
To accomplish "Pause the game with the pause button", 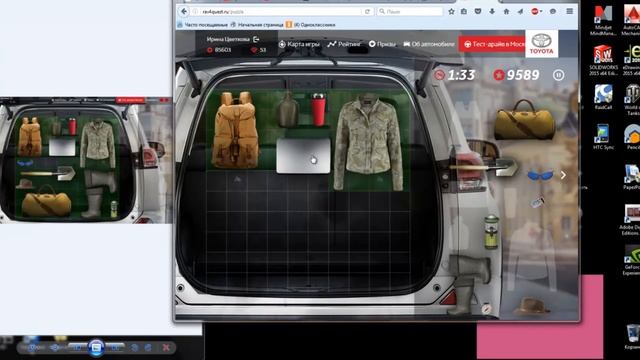I will (x=558, y=75).
